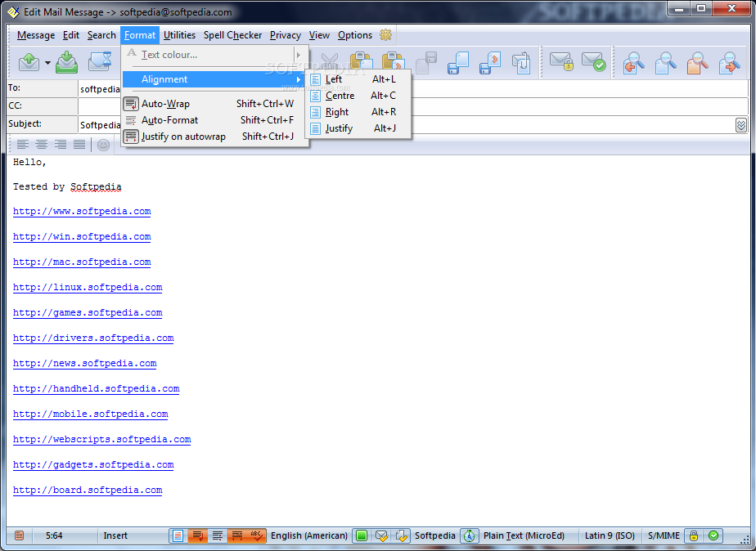The image size is (756, 551).
Task: Choose Centre from the Alignment submenu
Action: point(358,96)
